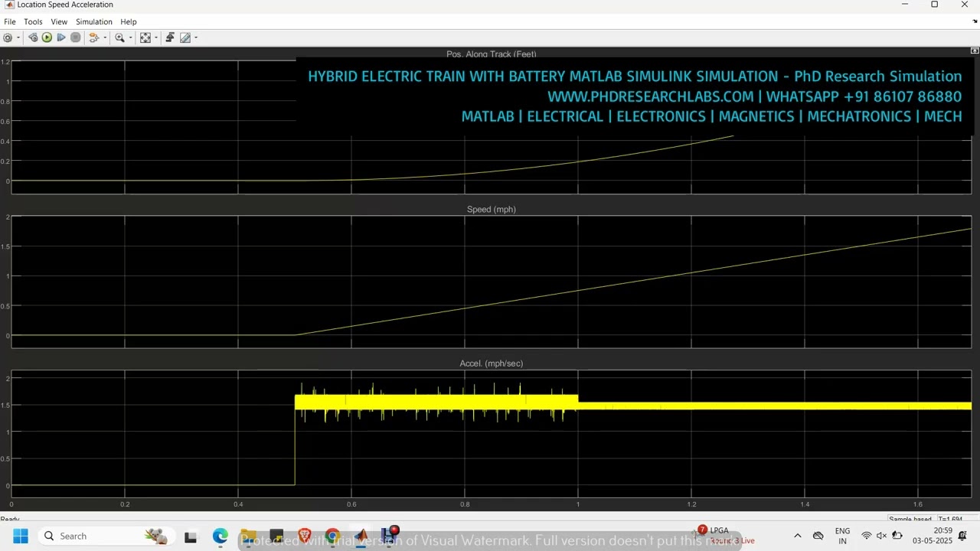Open the Brave browser taskbar icon

305,536
